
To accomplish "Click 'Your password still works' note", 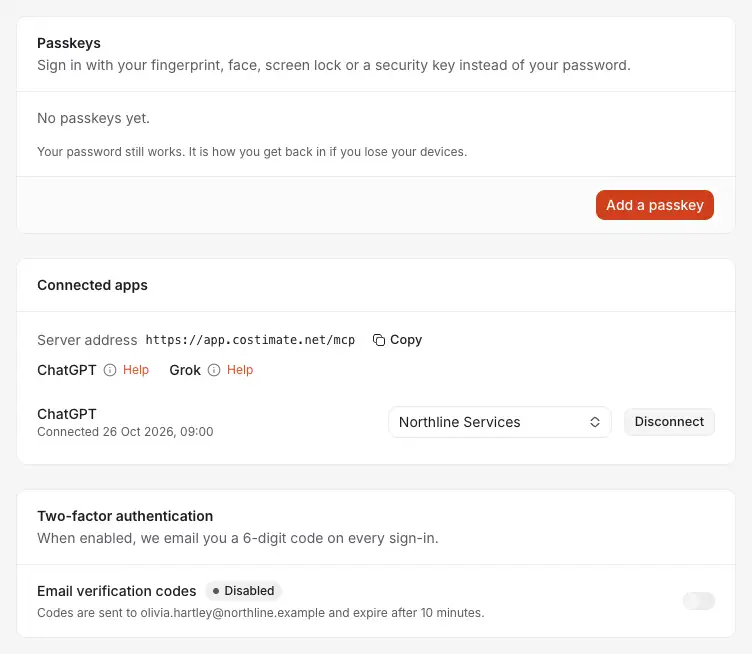I will (252, 152).
